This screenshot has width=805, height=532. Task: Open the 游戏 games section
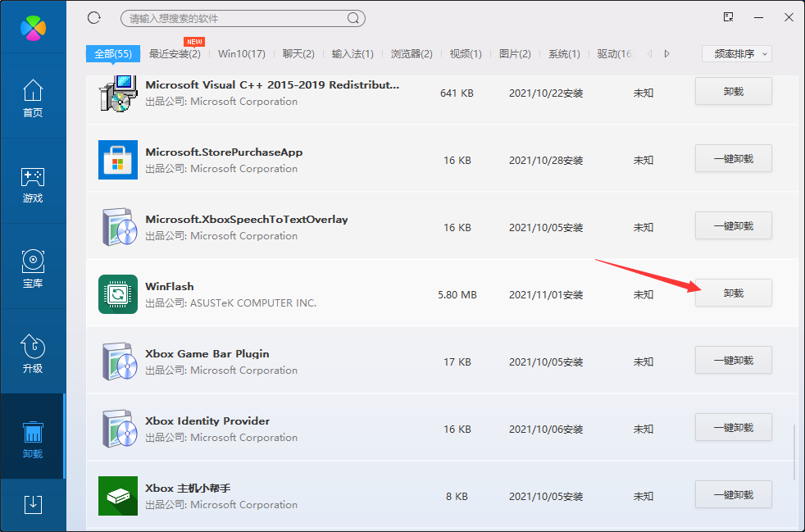click(33, 184)
